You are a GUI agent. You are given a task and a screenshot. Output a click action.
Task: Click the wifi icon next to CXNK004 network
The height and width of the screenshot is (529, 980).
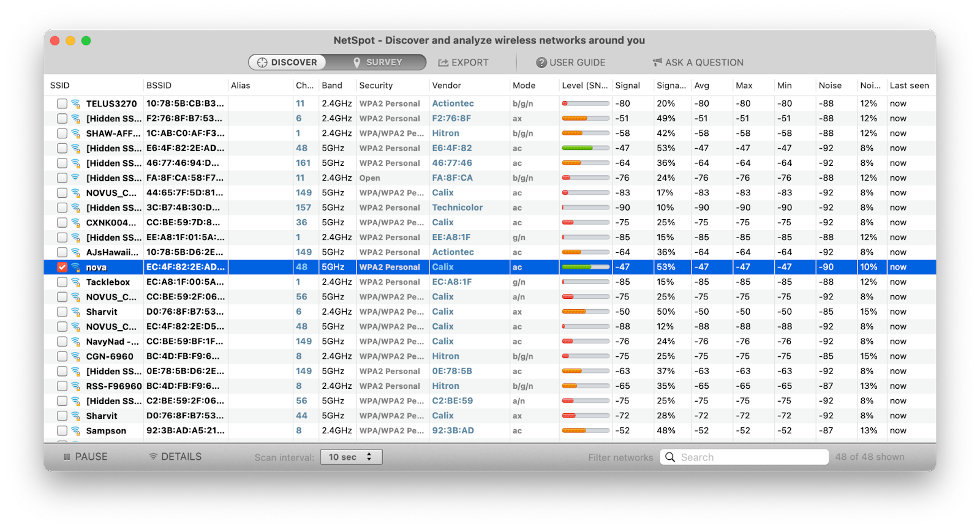coord(75,223)
